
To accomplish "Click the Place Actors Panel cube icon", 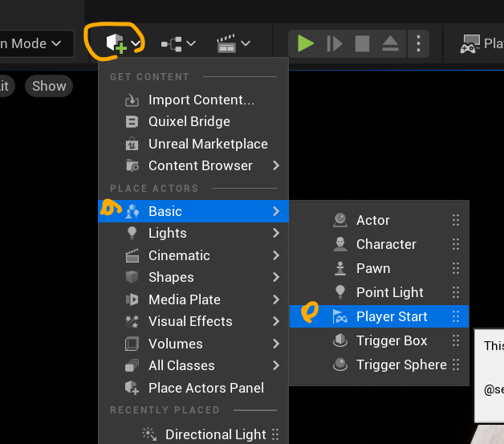I will coord(132,388).
